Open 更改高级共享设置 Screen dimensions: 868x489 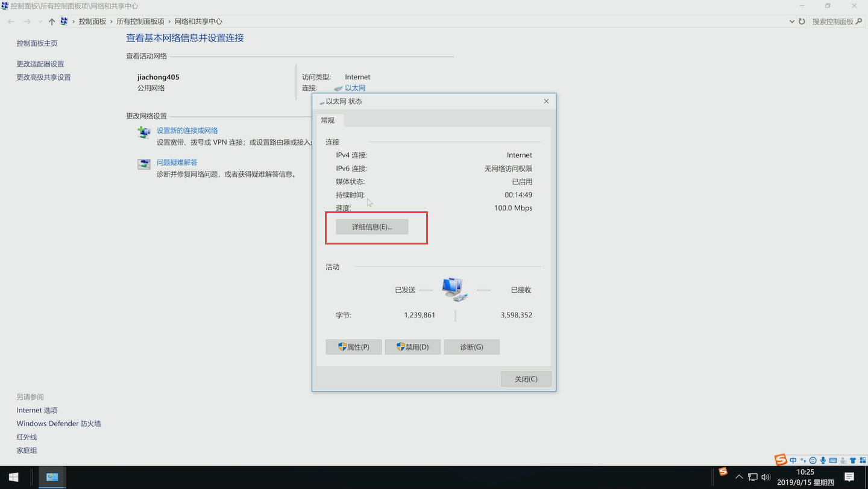[43, 77]
